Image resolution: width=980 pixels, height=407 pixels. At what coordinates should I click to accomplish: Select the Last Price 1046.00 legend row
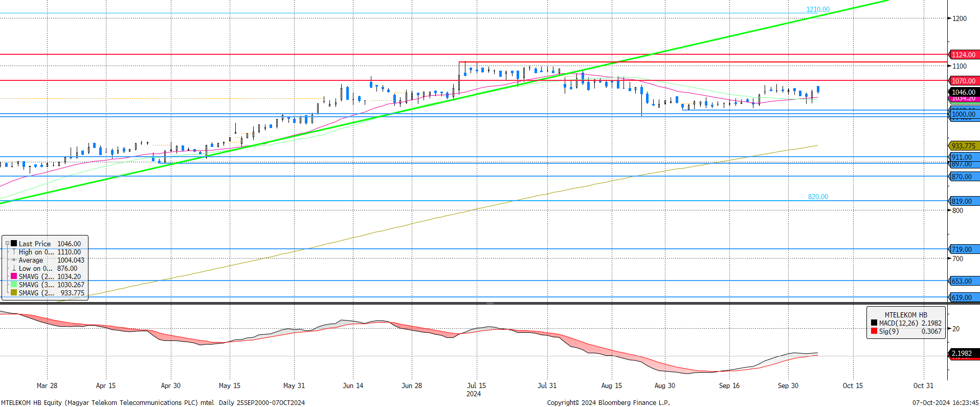click(x=45, y=244)
